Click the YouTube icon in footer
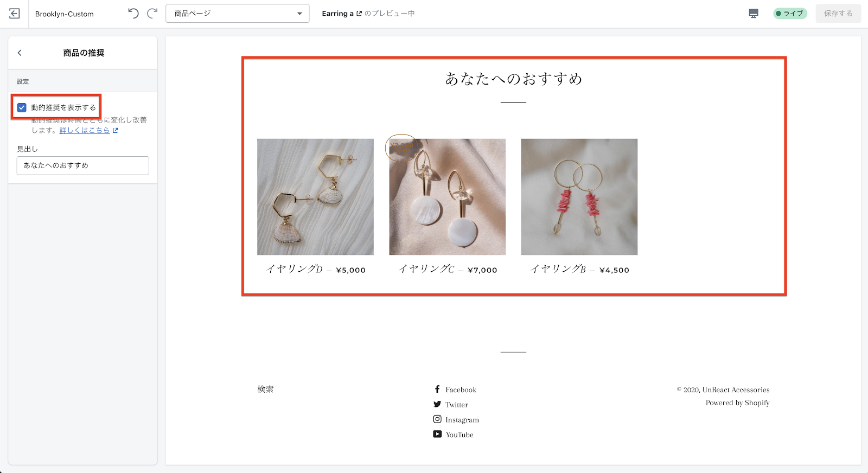The height and width of the screenshot is (473, 868). coord(437,434)
